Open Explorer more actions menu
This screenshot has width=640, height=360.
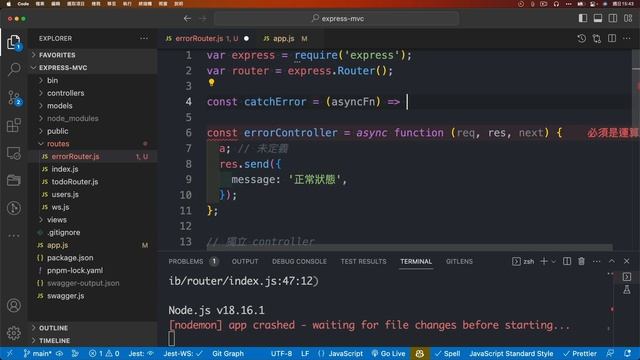(x=144, y=38)
